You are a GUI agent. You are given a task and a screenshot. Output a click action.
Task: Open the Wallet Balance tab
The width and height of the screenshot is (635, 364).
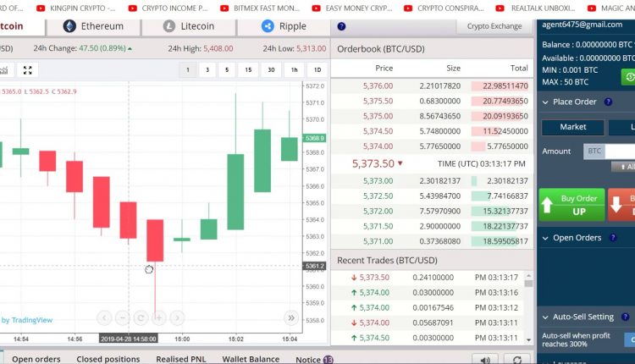coord(251,359)
